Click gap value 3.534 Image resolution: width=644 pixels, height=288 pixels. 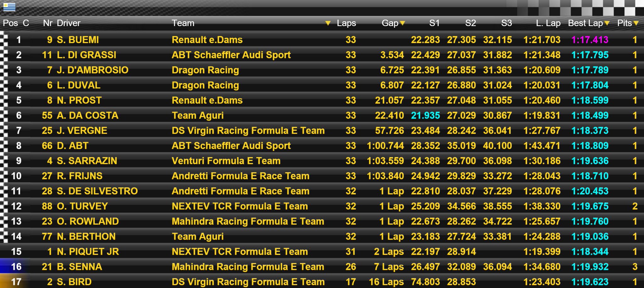click(392, 55)
